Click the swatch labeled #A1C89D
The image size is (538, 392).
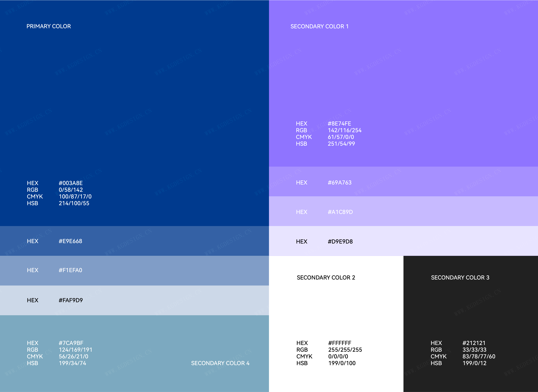tap(403, 211)
